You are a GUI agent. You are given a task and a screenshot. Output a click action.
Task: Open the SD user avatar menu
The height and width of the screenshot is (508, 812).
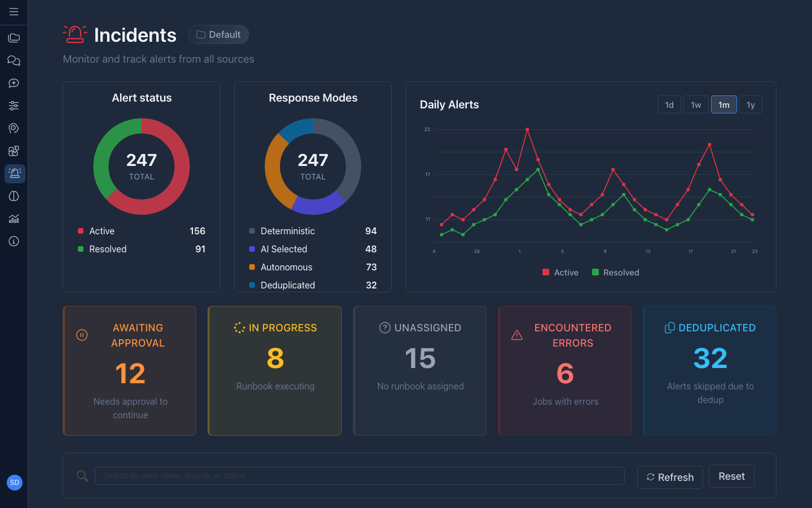click(15, 483)
